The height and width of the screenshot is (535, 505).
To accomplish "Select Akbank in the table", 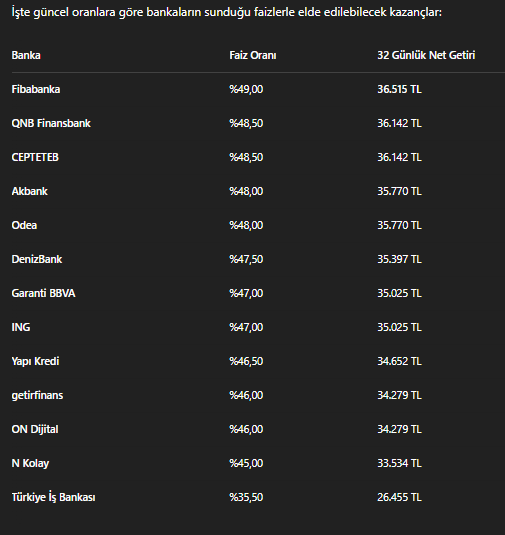I will pyautogui.click(x=30, y=191).
